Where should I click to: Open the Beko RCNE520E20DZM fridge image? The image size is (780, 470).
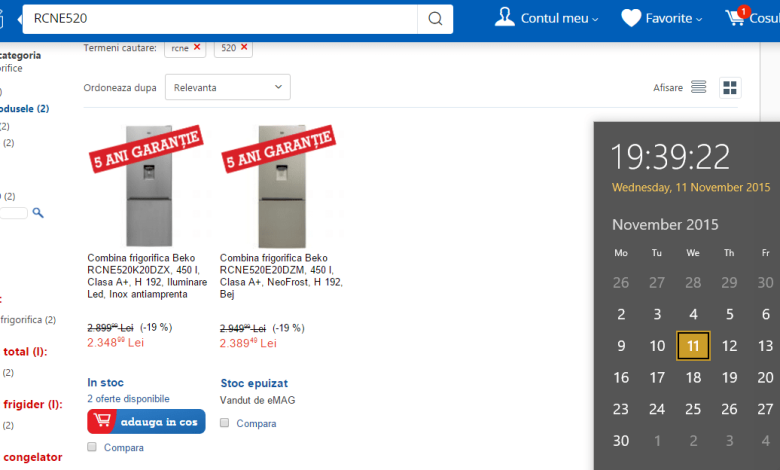click(x=282, y=186)
